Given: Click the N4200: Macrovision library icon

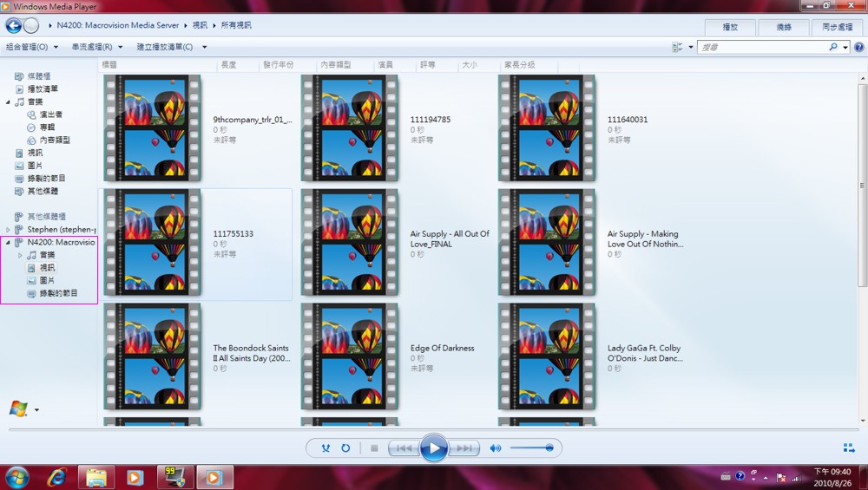Looking at the screenshot, I should click(19, 242).
